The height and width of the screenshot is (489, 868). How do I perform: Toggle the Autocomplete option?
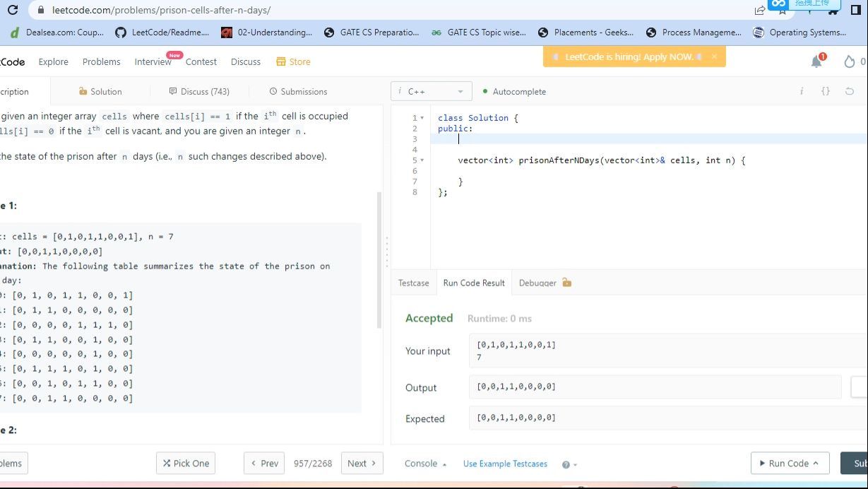(x=514, y=91)
